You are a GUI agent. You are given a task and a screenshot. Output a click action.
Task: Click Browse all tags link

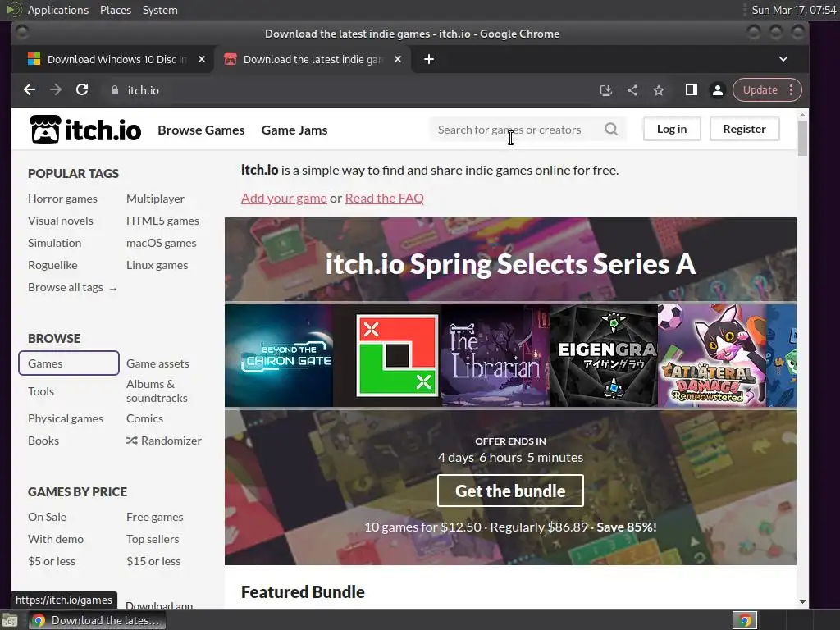(x=72, y=288)
